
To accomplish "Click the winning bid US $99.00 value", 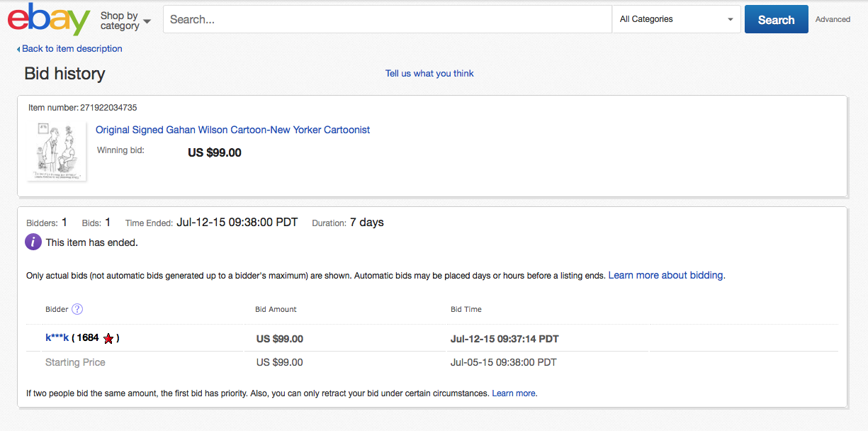I will point(215,152).
